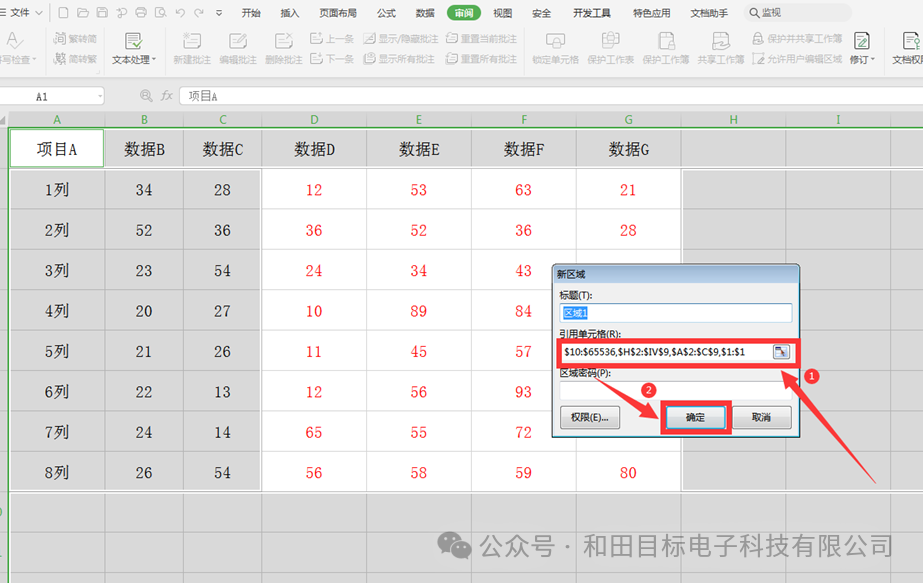The height and width of the screenshot is (583, 923).
Task: Expand the Name Box dropdown arrow
Action: pos(99,96)
